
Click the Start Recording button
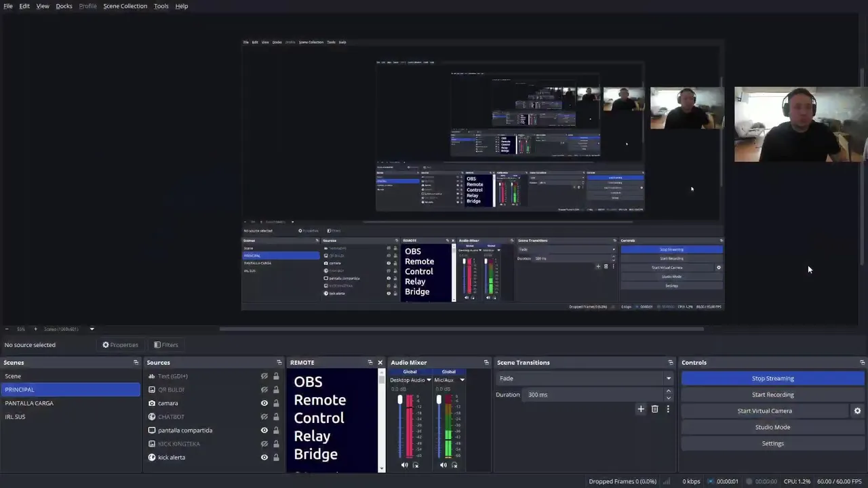pos(772,394)
